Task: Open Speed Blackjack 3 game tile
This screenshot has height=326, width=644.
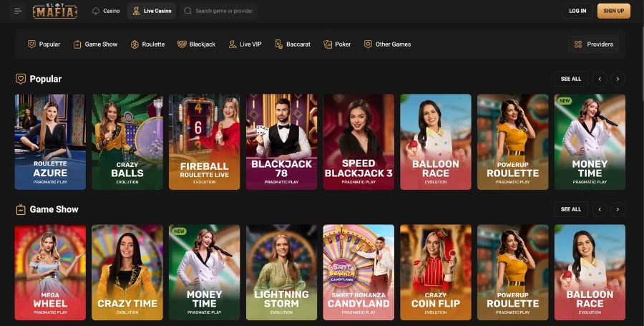Action: coord(358,142)
